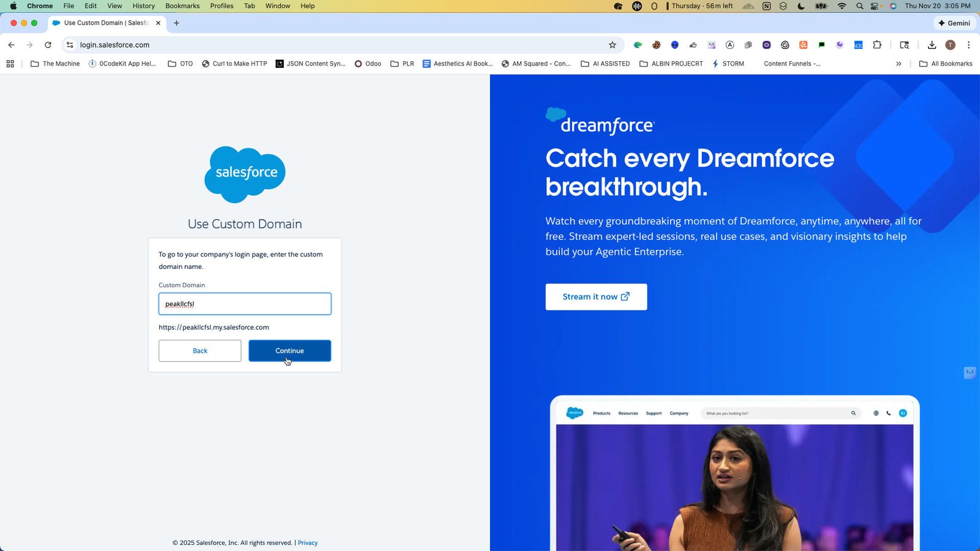The height and width of the screenshot is (551, 980).
Task: Open the AI ASSISTED bookmarks folder
Action: [x=605, y=64]
